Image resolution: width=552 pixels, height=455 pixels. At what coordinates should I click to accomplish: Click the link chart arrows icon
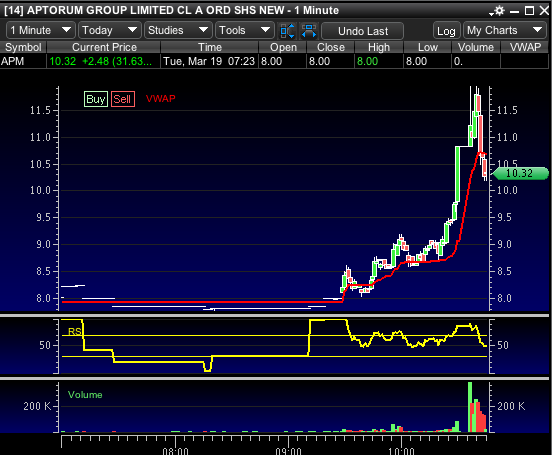tap(309, 31)
